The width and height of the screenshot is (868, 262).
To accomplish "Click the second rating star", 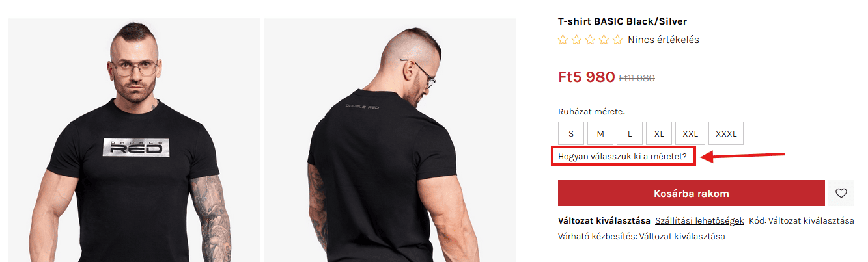I will click(x=576, y=40).
